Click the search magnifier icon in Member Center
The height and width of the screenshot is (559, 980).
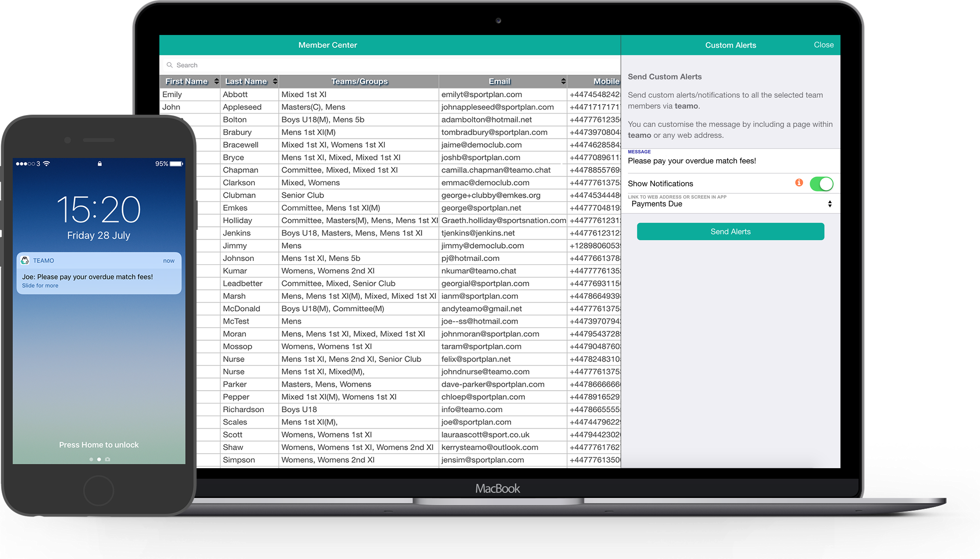(169, 65)
